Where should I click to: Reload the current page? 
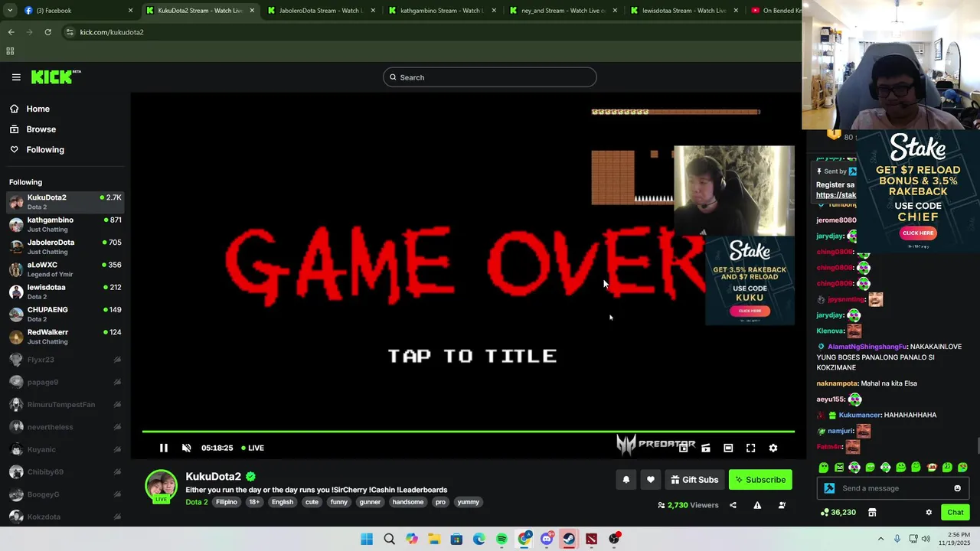tap(47, 32)
